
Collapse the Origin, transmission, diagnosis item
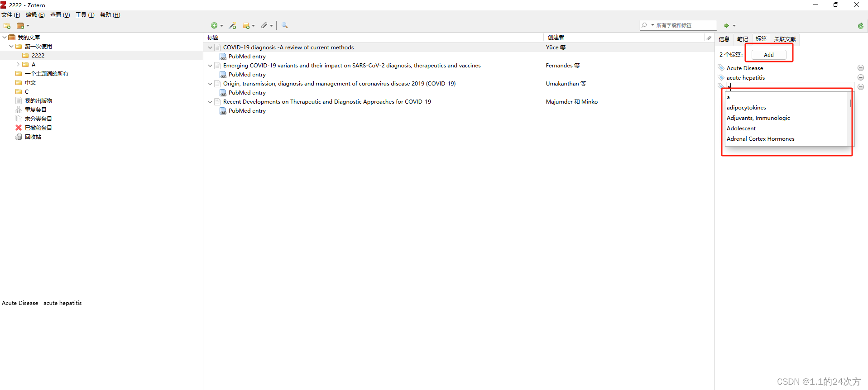pyautogui.click(x=210, y=84)
